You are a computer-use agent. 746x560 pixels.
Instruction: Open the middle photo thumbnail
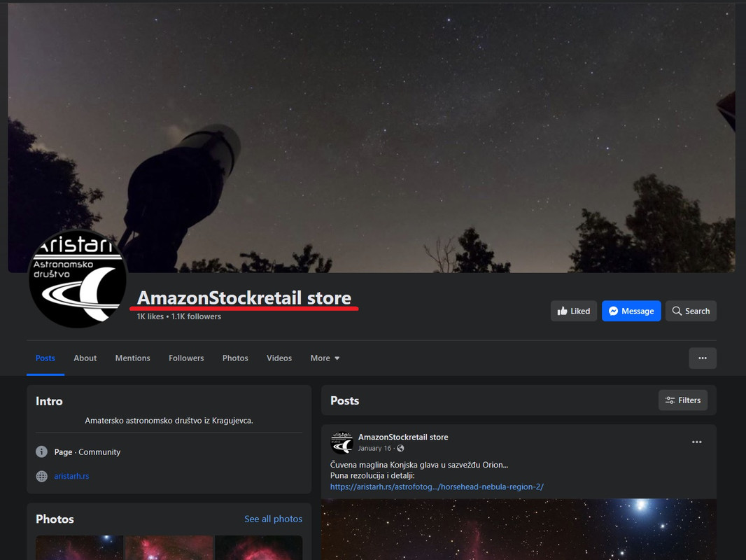click(169, 547)
